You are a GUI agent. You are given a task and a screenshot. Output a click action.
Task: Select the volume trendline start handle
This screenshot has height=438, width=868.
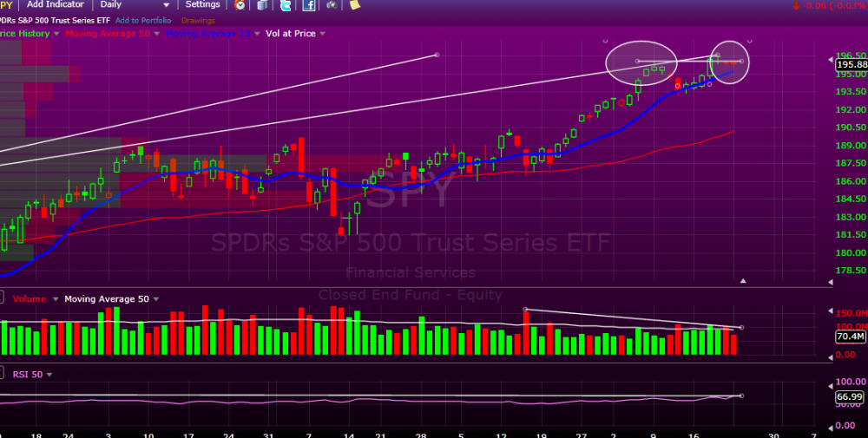point(525,310)
